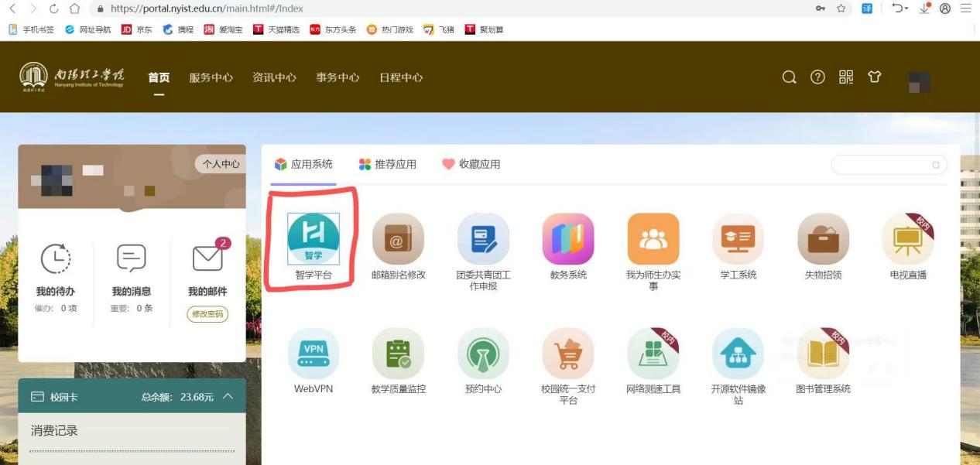Launch the 教务系统 application
Image resolution: width=980 pixels, height=465 pixels.
[x=568, y=239]
